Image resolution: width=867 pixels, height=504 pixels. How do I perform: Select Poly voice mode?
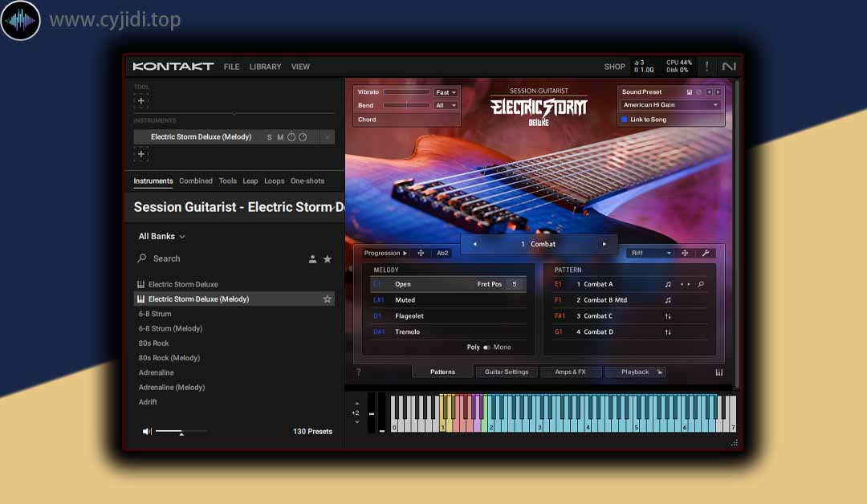click(x=474, y=347)
